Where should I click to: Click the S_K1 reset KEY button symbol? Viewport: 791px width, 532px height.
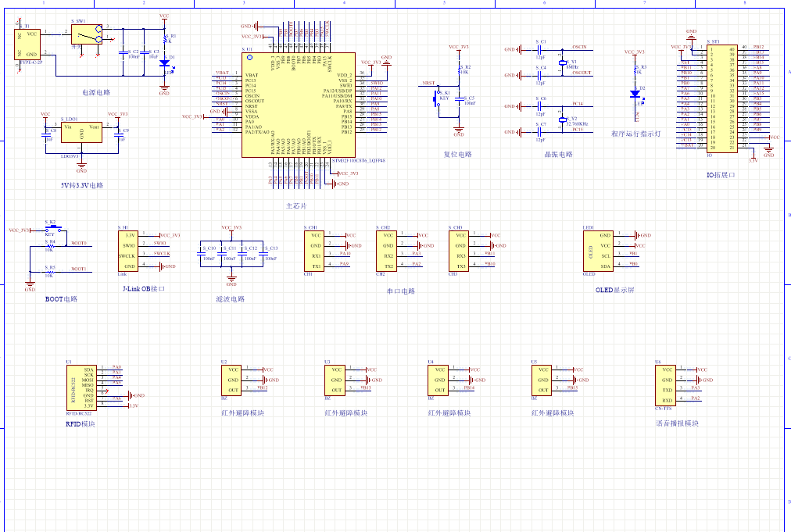[x=438, y=98]
